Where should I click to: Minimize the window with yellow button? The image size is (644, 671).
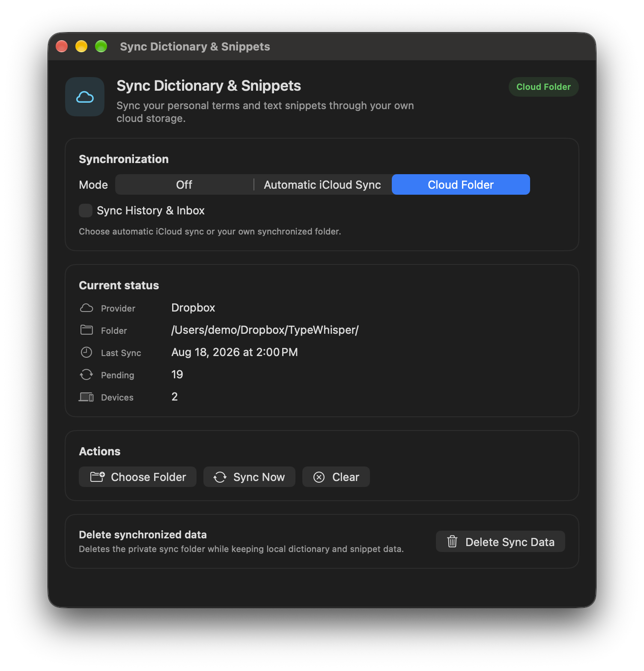tap(81, 46)
